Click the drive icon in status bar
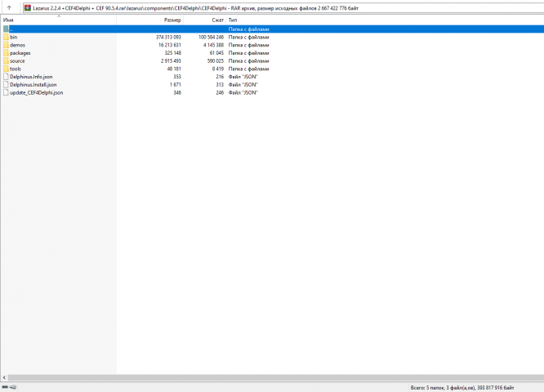Image resolution: width=544 pixels, height=392 pixels. [x=5, y=387]
